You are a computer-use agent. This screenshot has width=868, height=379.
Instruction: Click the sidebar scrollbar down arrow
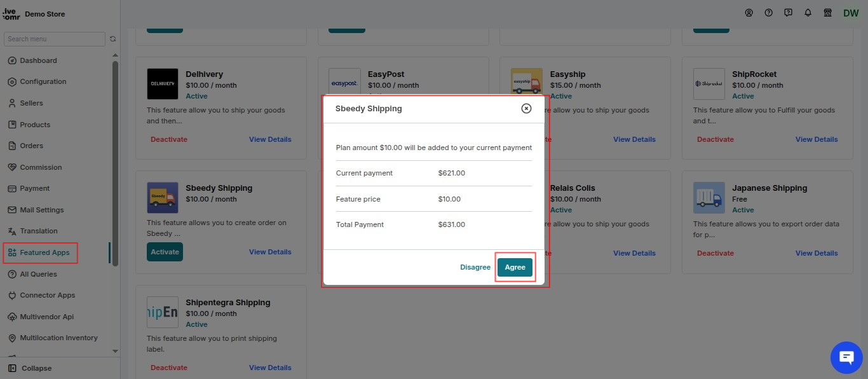(x=115, y=350)
